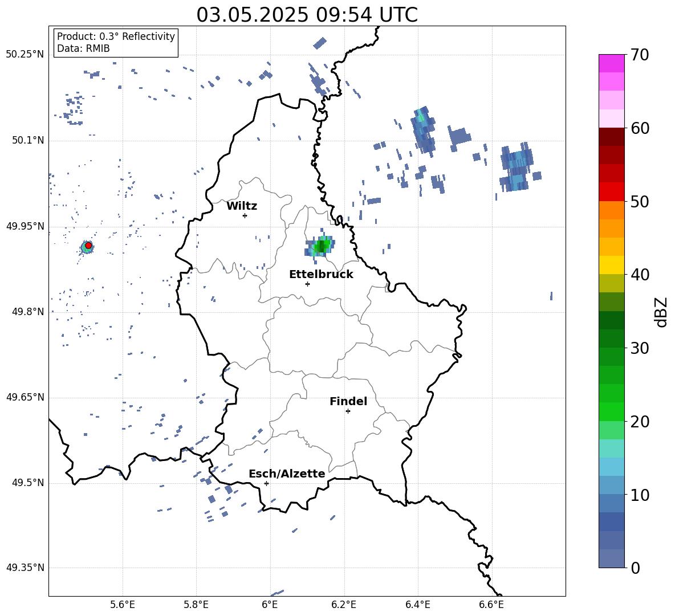Image resolution: width=675 pixels, height=616 pixels.
Task: Click the orange colorbar segment below 50
Action: [x=612, y=210]
